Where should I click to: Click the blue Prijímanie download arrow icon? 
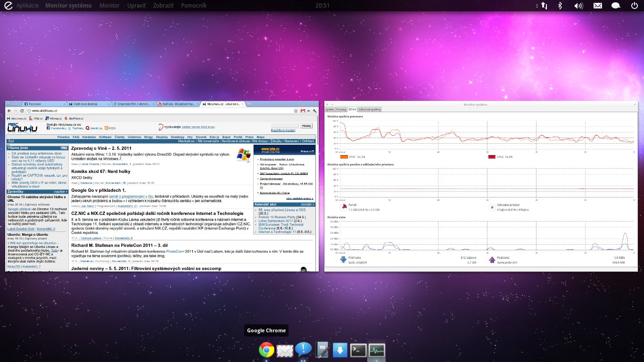(343, 259)
